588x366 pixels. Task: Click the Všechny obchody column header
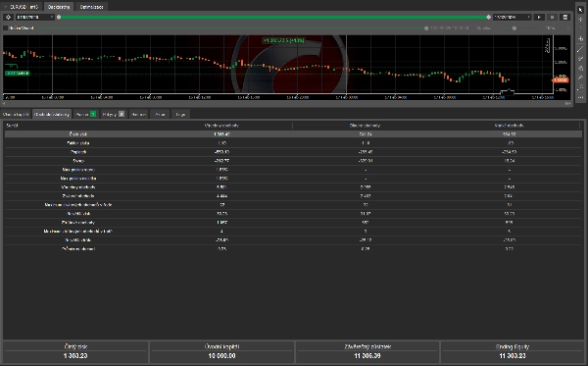click(x=221, y=126)
